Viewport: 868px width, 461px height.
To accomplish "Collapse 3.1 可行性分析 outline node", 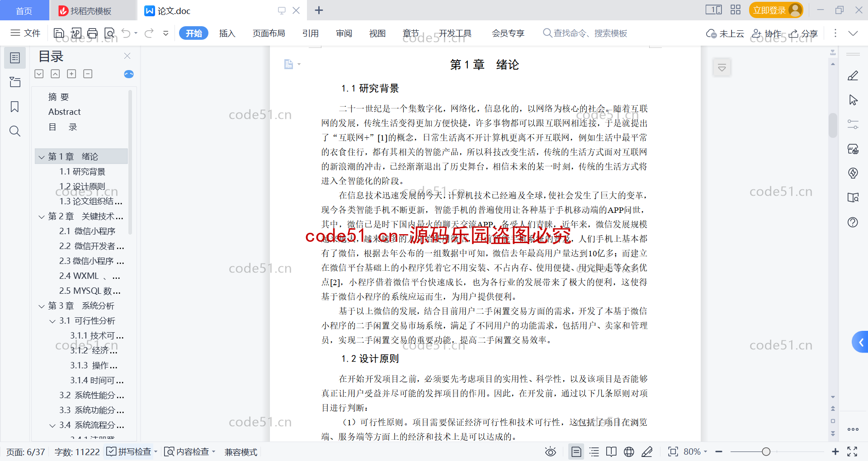I will [52, 321].
